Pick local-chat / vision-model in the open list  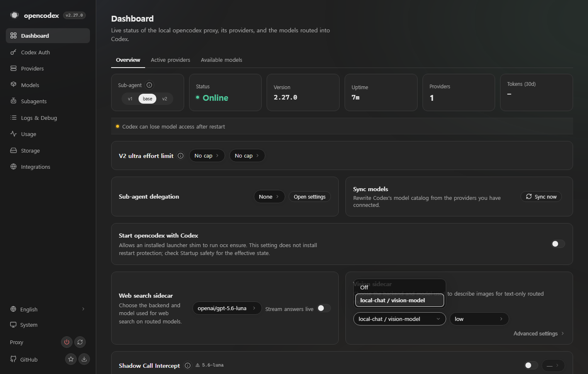(x=400, y=300)
